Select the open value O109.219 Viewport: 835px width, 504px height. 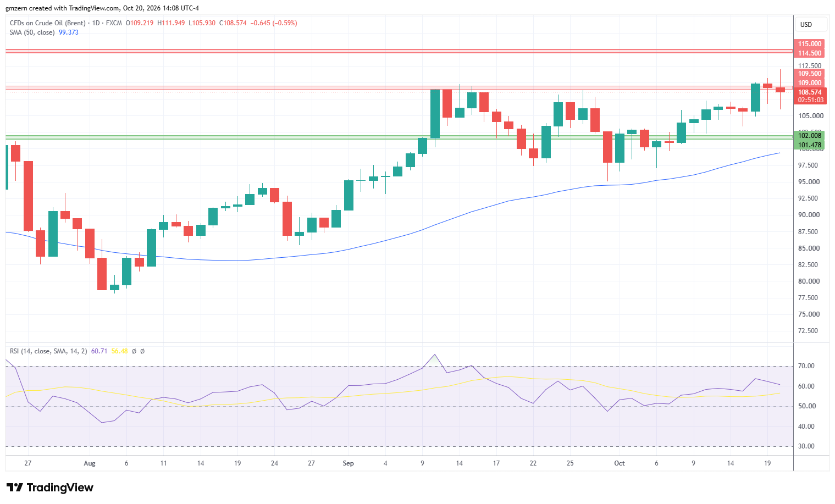coord(140,23)
